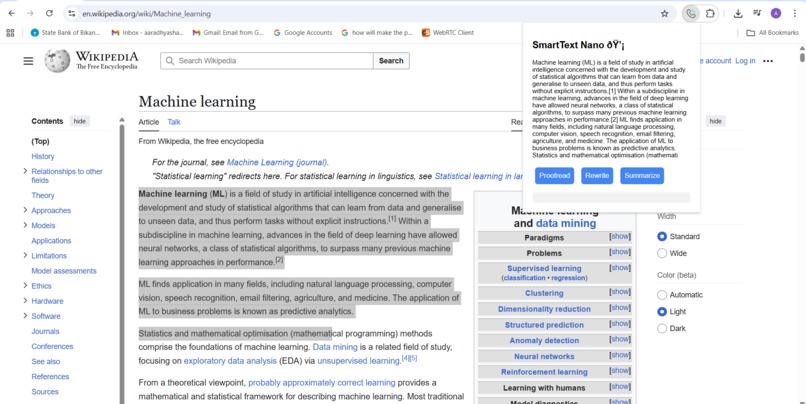Viewport: 806px width, 404px height.
Task: Expand the Hardware contents section
Action: tap(25, 301)
